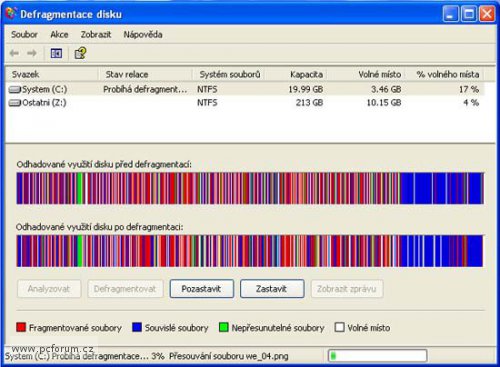
Task: Click the disk usage map after defragmentation
Action: tap(250, 251)
